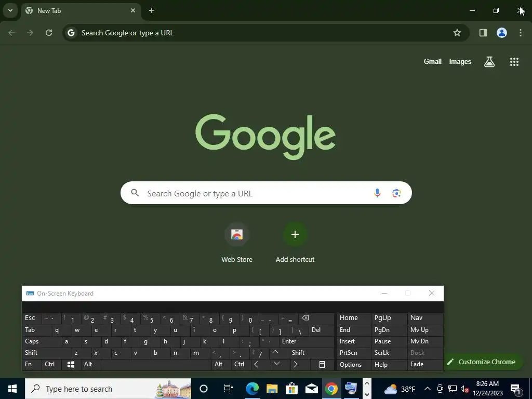Click the Gmail link
Screen dimensions: 532x399
pos(433,62)
